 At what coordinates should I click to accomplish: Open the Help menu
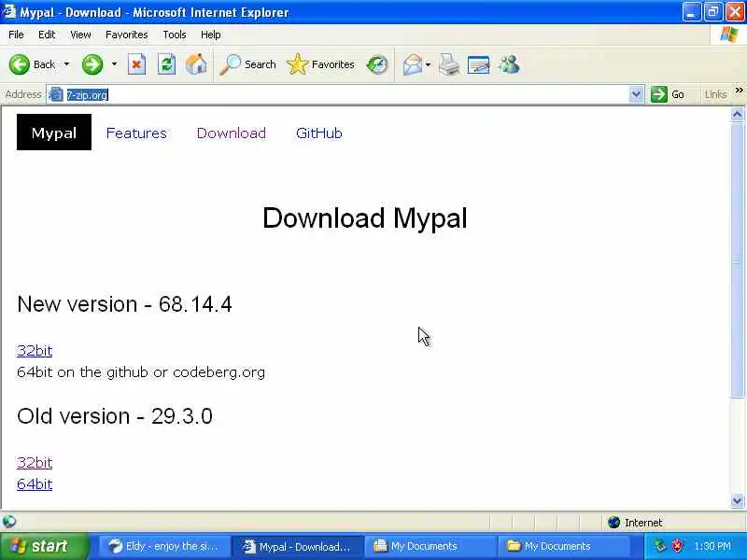click(211, 35)
